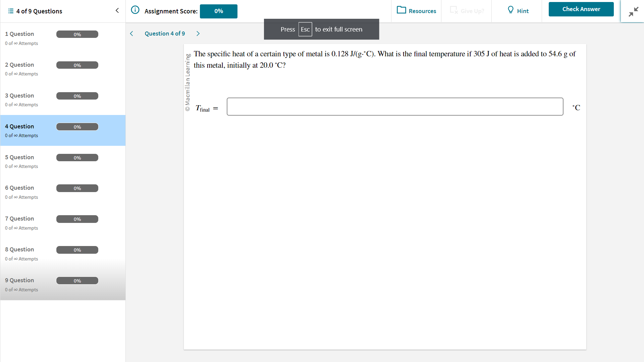Select Question 9 in sidebar
This screenshot has width=644, height=362.
click(x=62, y=280)
